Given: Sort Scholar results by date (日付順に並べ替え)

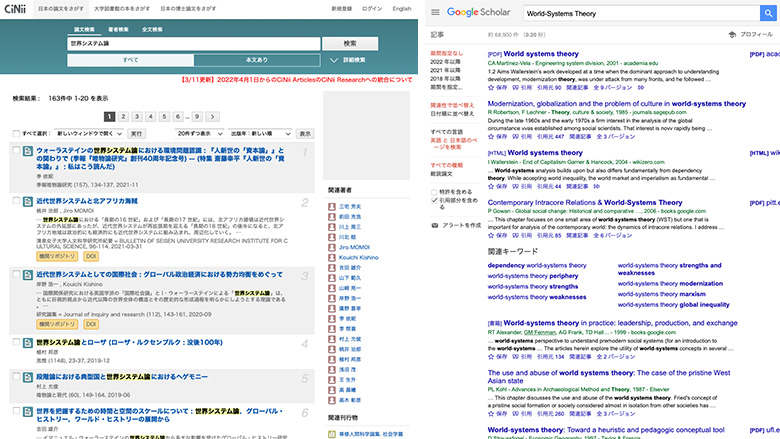Looking at the screenshot, I should click(452, 114).
